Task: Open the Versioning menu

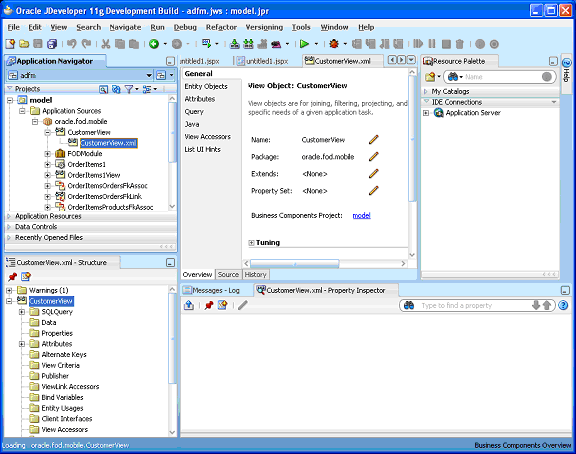Action: [x=264, y=27]
